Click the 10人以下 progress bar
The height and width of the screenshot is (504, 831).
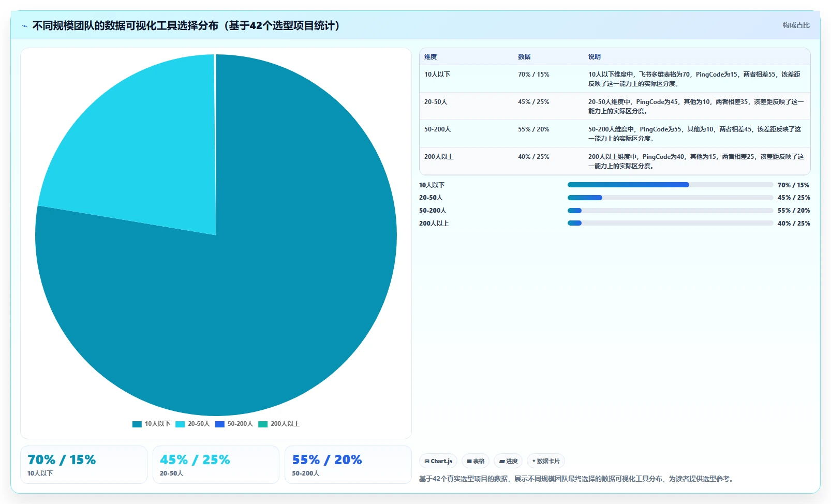(x=670, y=185)
